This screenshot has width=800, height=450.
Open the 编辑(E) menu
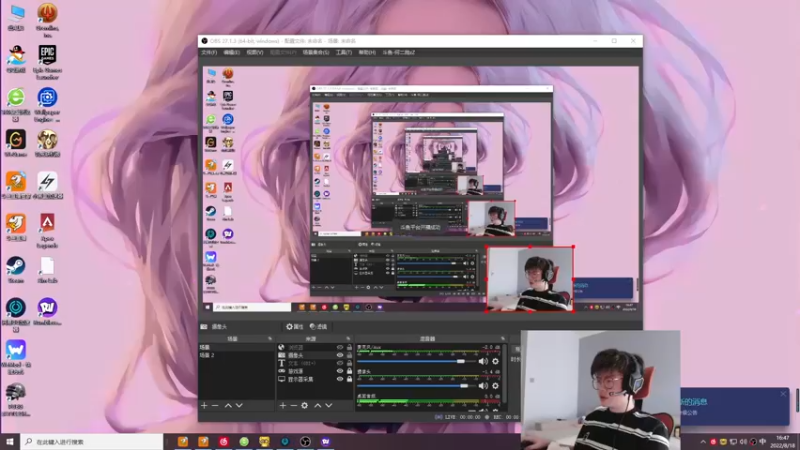[231, 53]
